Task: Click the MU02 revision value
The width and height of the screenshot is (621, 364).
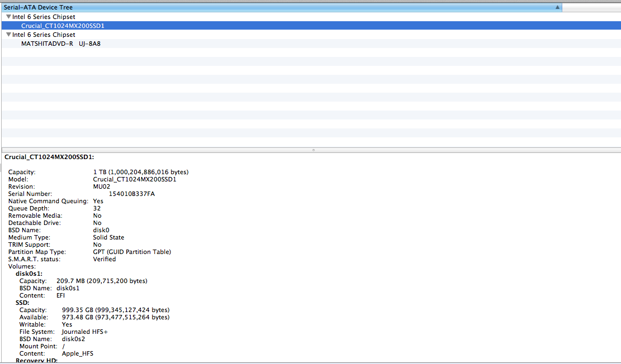Action: click(101, 187)
